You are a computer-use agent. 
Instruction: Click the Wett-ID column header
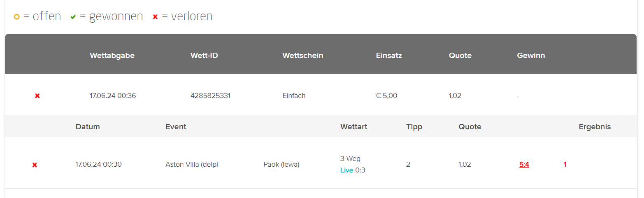coord(204,56)
